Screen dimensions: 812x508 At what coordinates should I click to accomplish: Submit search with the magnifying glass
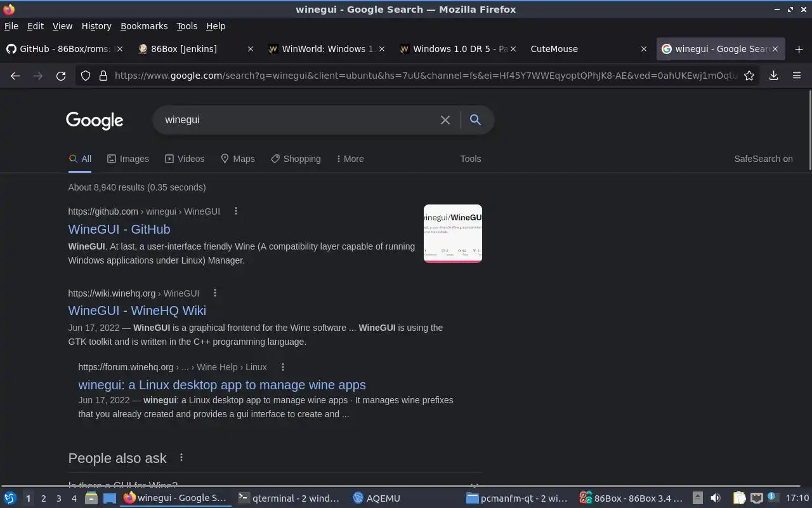[475, 119]
